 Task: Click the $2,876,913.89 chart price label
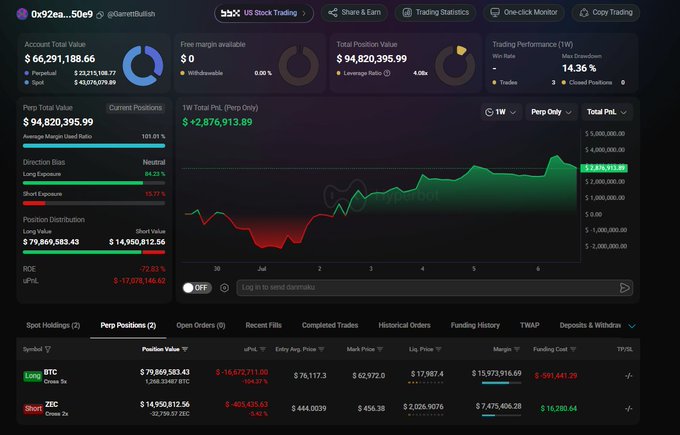(x=604, y=168)
